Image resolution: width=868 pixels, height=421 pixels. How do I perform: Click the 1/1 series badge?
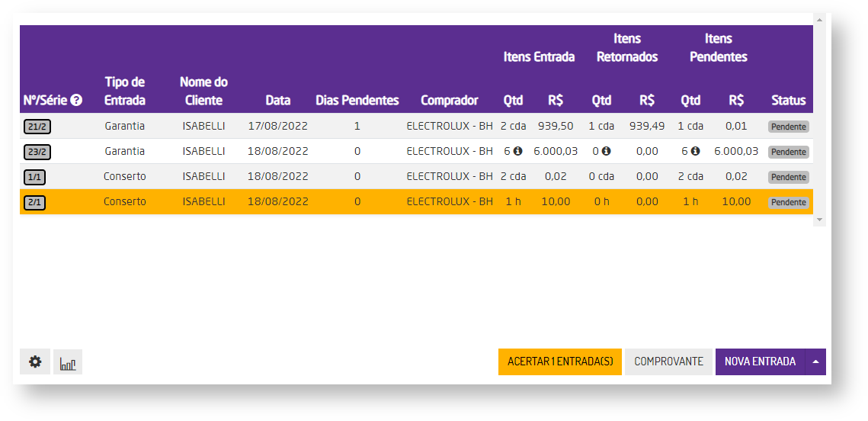(34, 177)
